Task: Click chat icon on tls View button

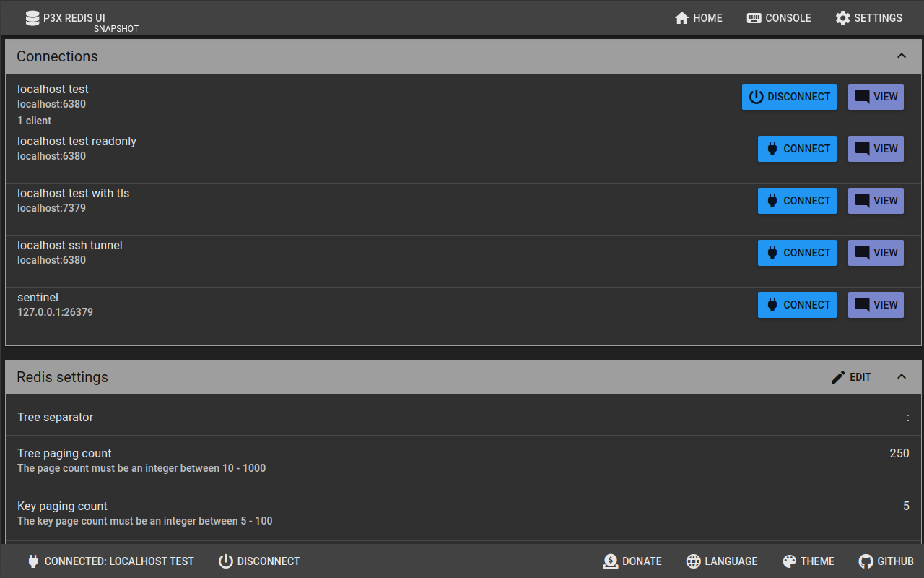Action: (862, 201)
